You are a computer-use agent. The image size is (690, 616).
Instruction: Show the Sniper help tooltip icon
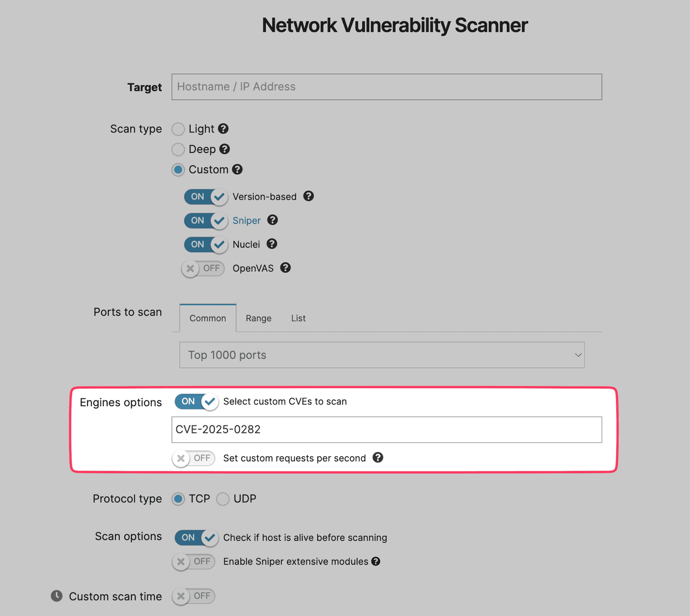[273, 220]
